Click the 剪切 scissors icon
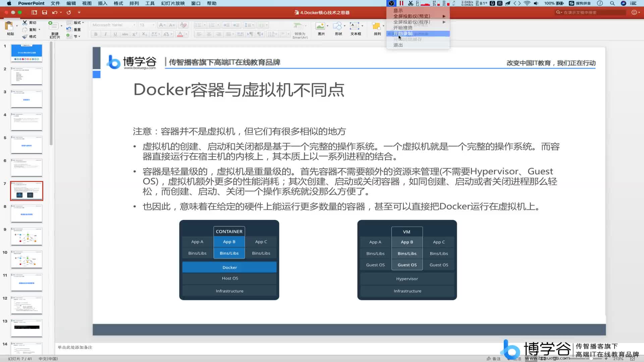This screenshot has width=644, height=362. [25, 22]
